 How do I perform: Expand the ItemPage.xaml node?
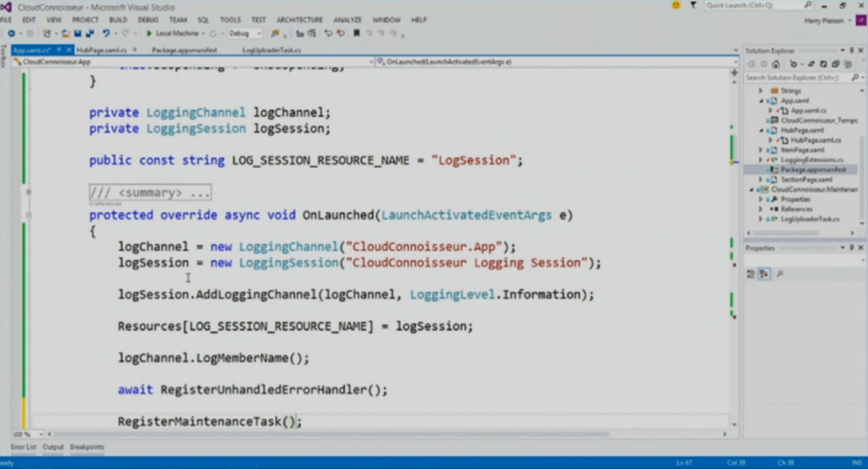pos(760,150)
